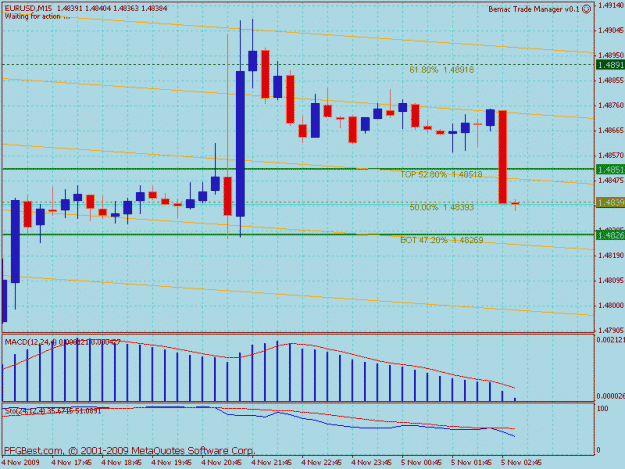
Task: Click the MACD(12,24,4) indicator label
Action: click(63, 342)
